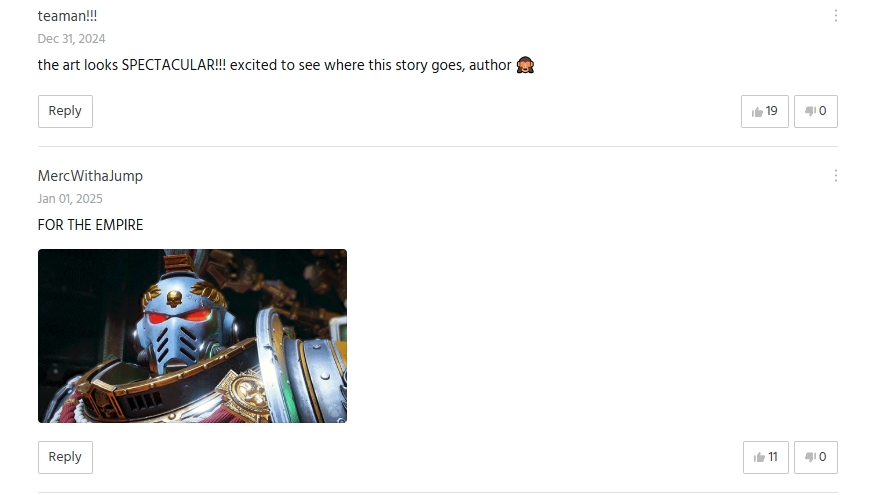
Task: Dislike MercWithaJump's FOR THE EMPIRE comment
Action: pos(815,457)
